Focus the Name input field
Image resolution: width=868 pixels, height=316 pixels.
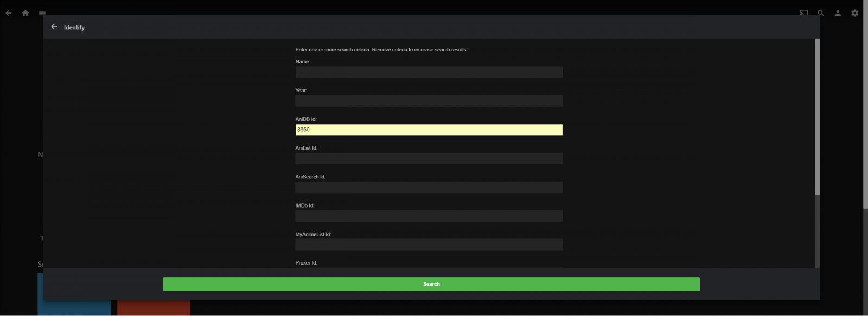pos(429,72)
